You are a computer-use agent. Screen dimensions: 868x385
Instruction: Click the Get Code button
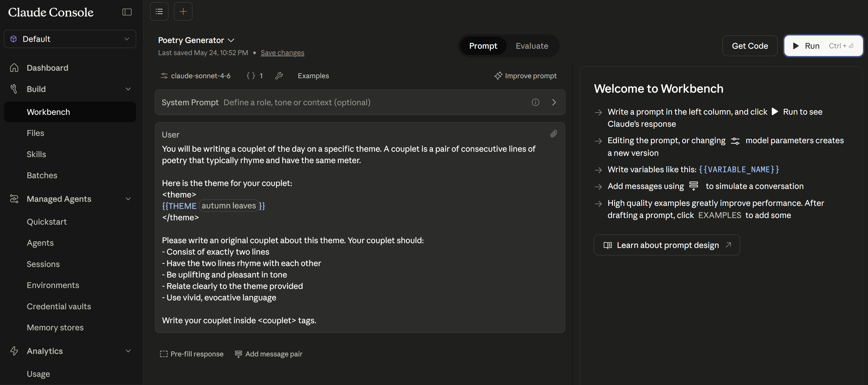point(750,46)
